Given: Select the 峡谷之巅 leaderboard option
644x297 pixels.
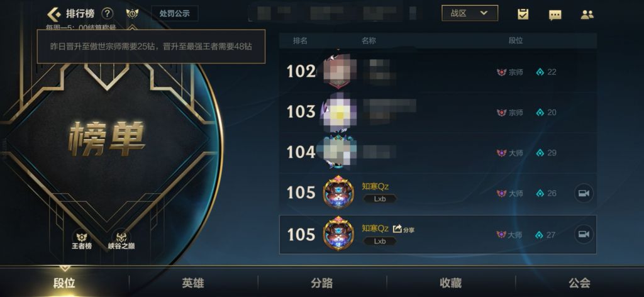Looking at the screenshot, I should [x=121, y=240].
